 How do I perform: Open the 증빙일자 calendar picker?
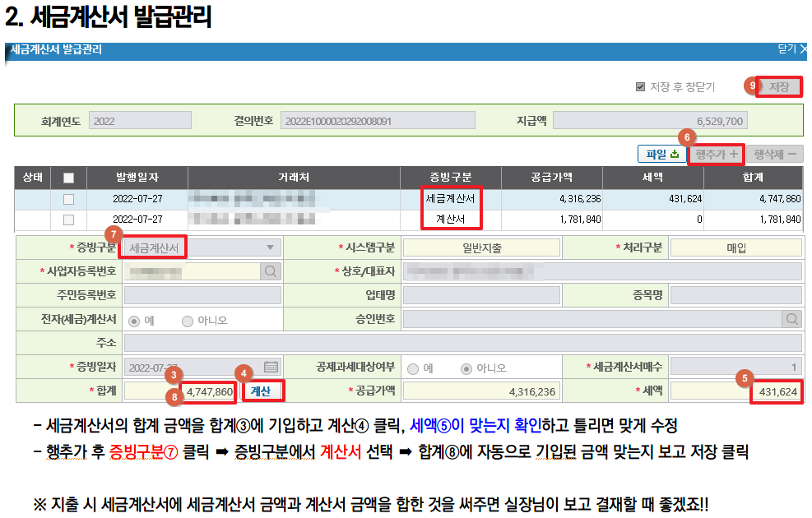coord(272,365)
